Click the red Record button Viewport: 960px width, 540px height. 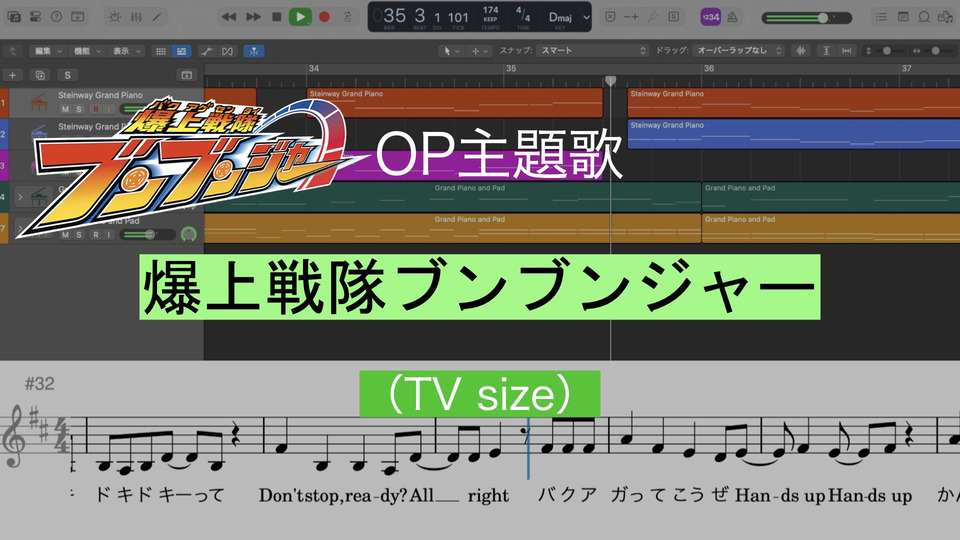pos(324,17)
